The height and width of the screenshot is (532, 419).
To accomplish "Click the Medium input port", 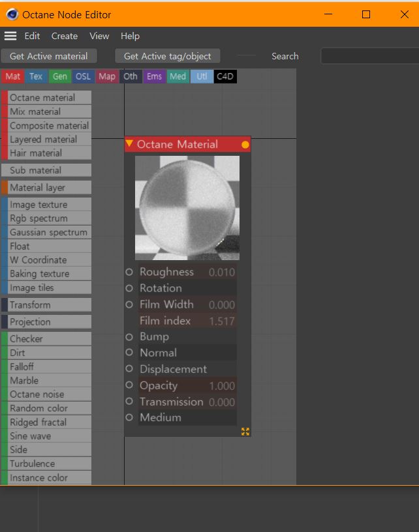I will [129, 417].
